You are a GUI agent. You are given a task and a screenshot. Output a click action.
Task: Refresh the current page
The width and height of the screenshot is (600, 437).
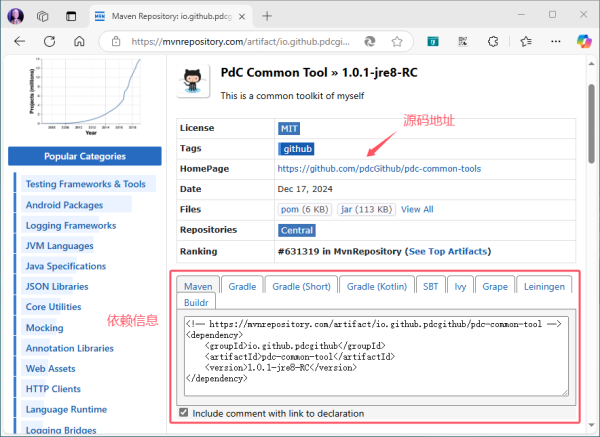click(x=49, y=41)
